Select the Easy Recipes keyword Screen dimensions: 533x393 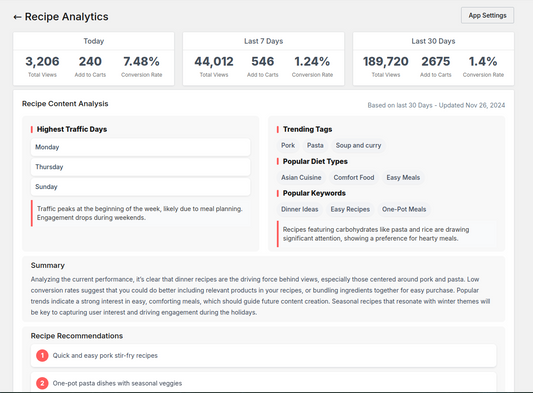pos(350,209)
